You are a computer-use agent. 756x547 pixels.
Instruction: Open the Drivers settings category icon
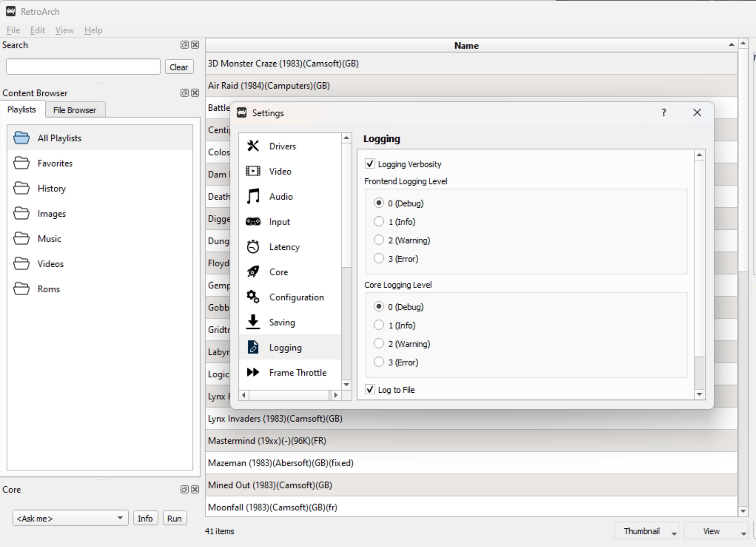pos(253,146)
